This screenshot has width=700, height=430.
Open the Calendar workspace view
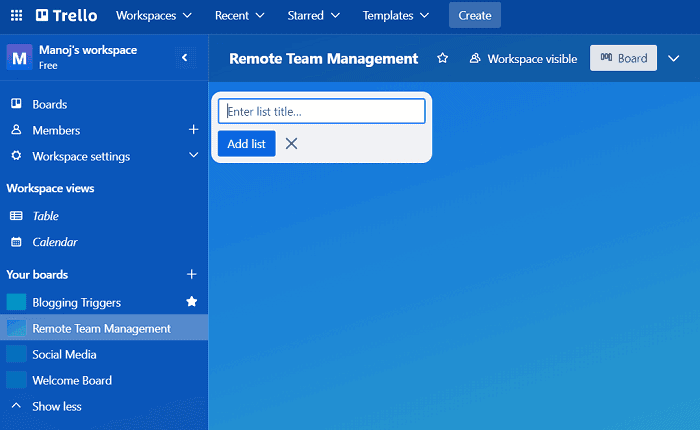click(x=55, y=242)
